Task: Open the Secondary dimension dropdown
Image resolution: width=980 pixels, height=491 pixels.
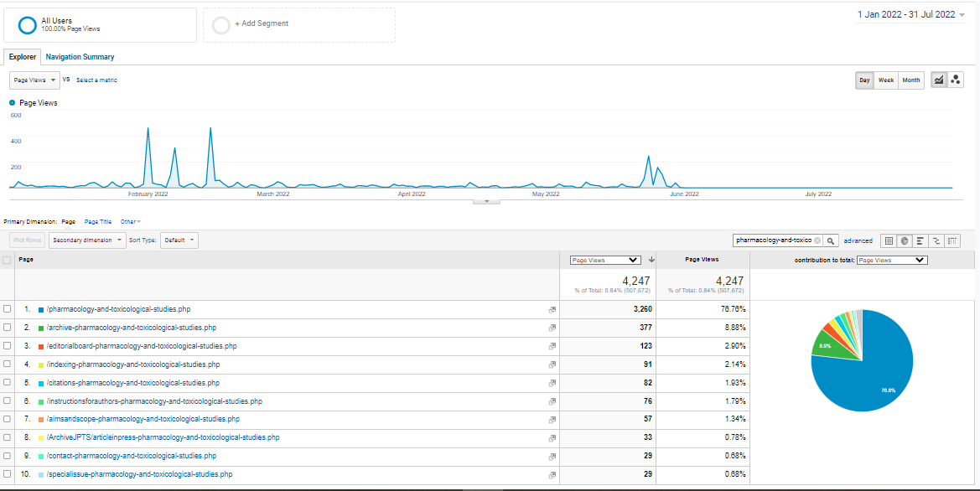Action: (x=87, y=240)
